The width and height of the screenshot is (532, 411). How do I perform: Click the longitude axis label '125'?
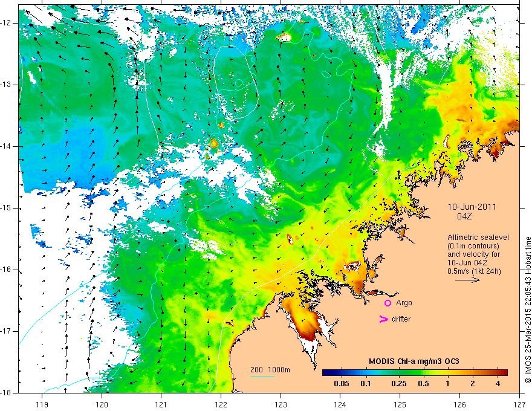400,405
